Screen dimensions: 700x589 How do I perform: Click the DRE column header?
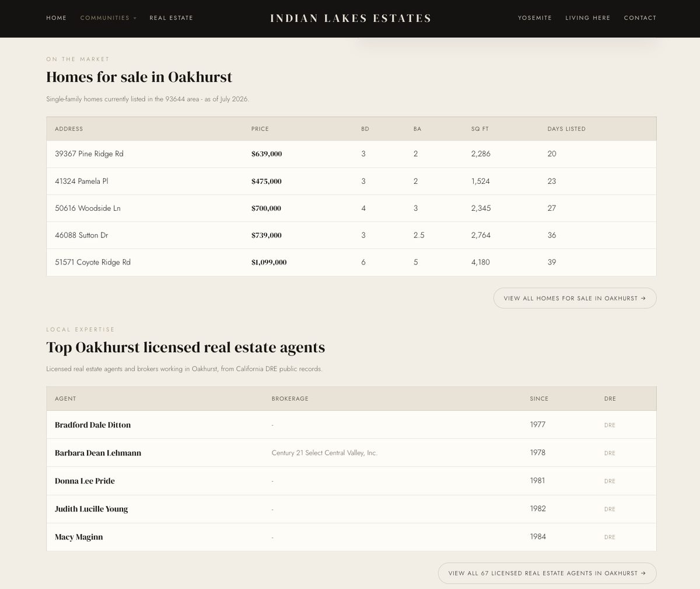pos(610,399)
